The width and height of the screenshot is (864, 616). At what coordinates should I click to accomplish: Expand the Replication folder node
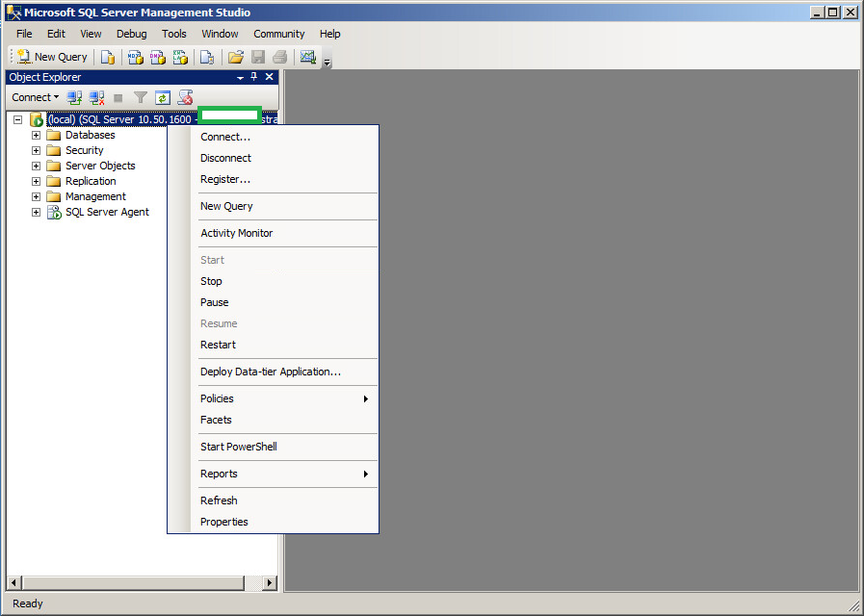pos(36,181)
